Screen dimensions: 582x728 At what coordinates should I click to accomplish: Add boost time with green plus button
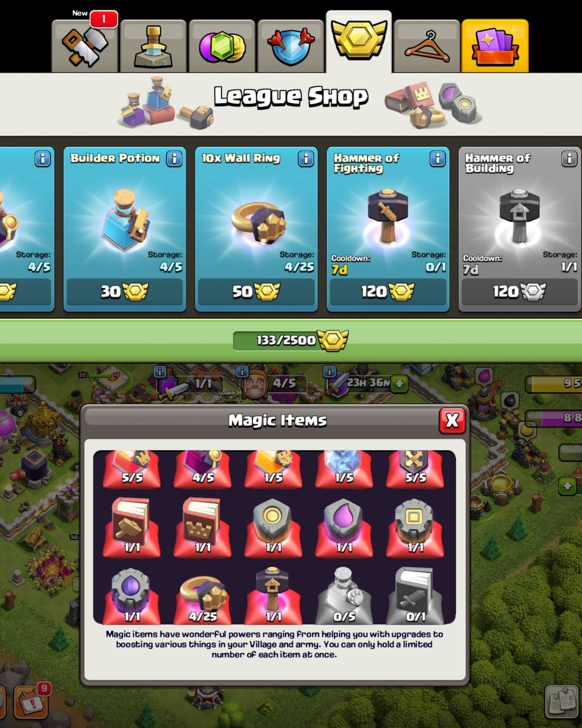click(x=399, y=384)
